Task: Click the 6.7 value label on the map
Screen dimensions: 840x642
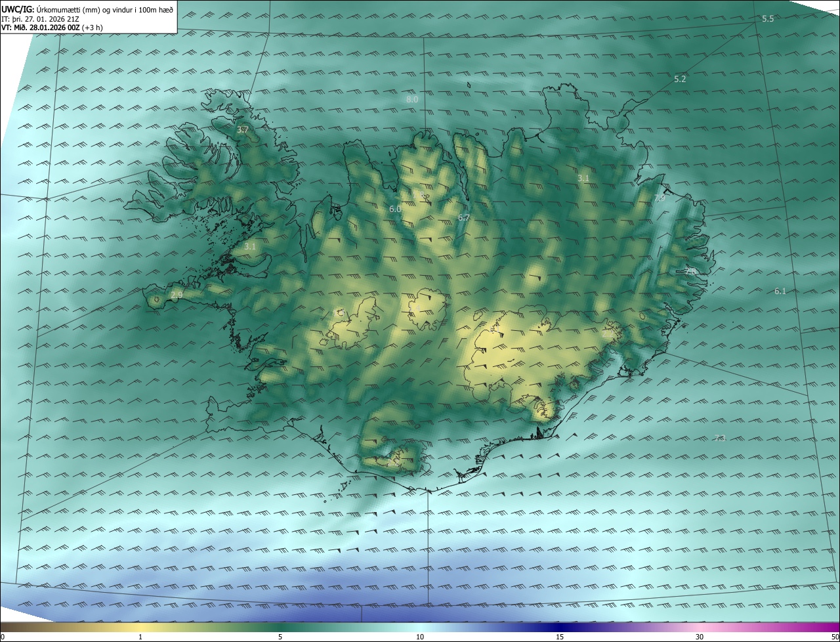Action: coord(464,217)
